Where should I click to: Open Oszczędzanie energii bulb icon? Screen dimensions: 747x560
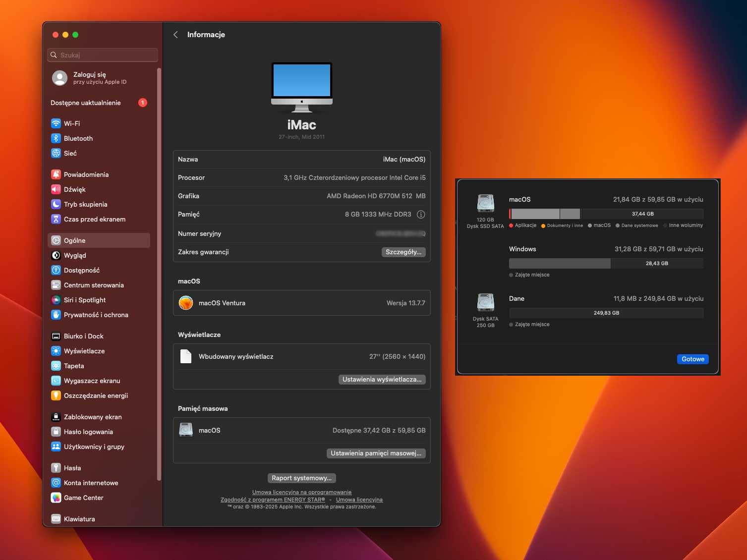[56, 395]
